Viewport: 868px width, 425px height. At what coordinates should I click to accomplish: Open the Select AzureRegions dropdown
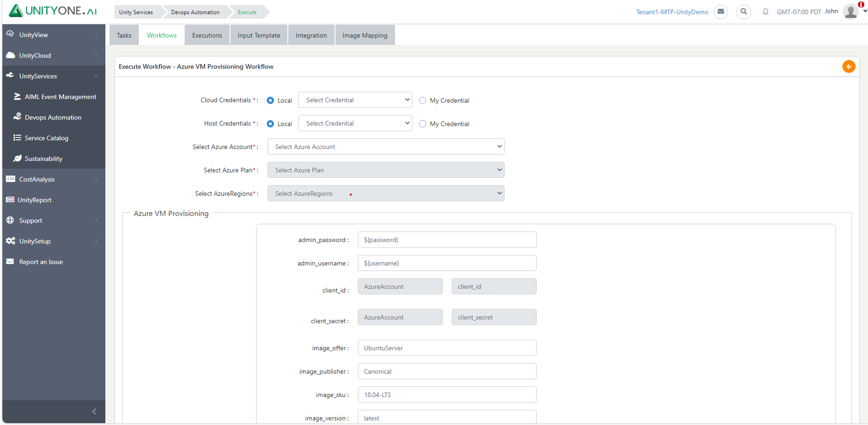386,193
